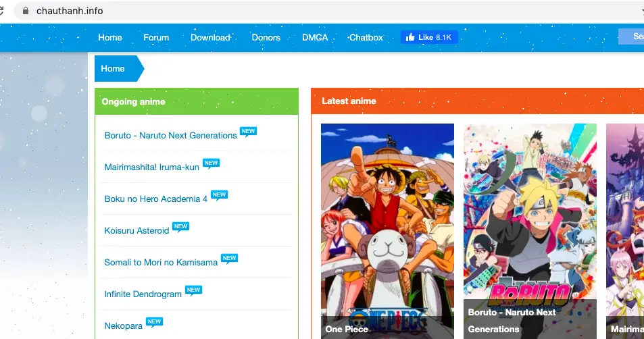Click the Search box in top bar
The image size is (644, 339).
click(x=631, y=36)
